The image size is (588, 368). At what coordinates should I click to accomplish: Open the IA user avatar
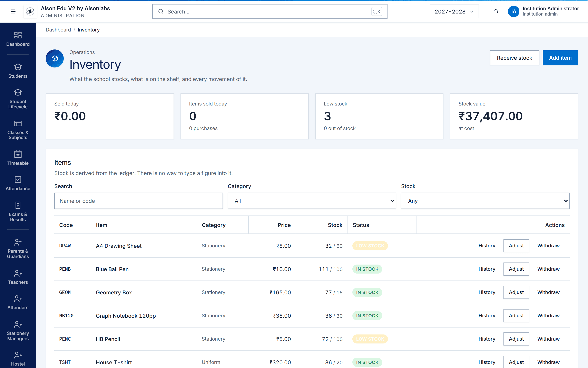point(513,11)
